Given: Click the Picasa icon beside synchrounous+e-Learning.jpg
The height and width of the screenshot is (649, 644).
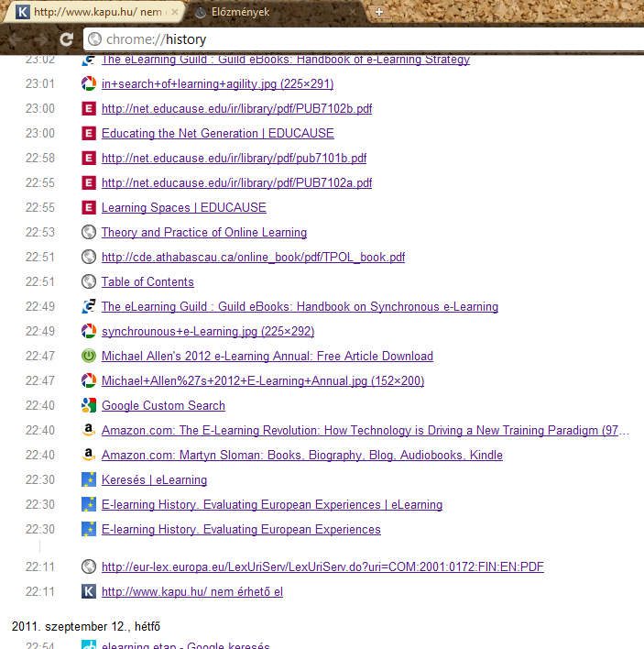Looking at the screenshot, I should click(89, 331).
